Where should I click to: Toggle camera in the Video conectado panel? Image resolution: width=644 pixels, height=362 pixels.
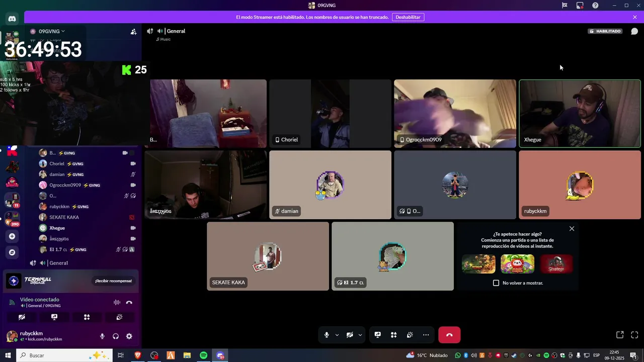(x=22, y=317)
